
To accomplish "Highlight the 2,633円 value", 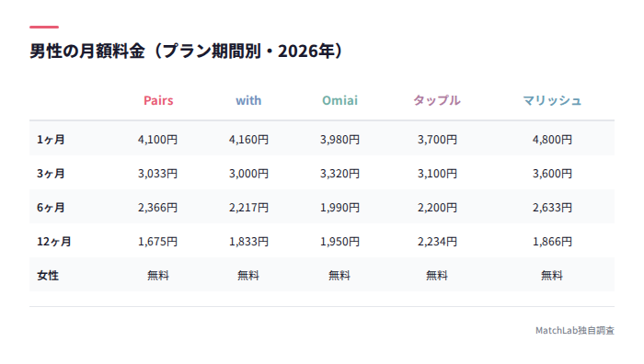I will 552,208.
